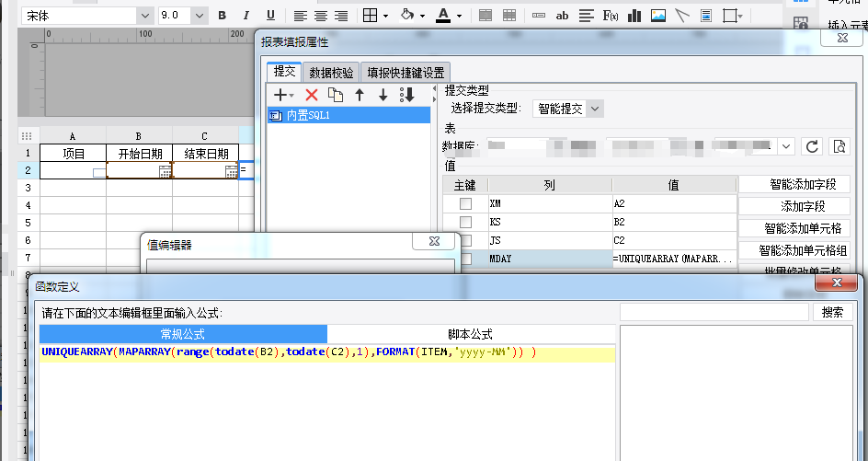Select spreadsheet cell 项目
Screen dimensions: 868x461
point(73,154)
